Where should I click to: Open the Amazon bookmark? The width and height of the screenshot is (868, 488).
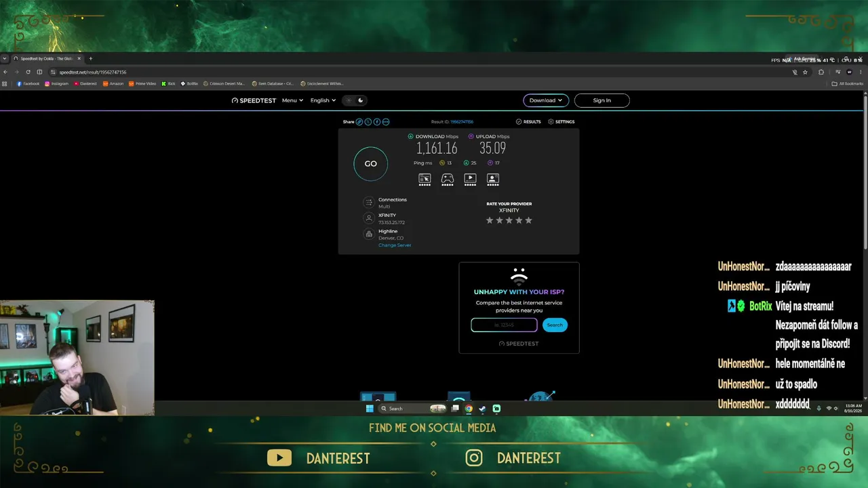pyautogui.click(x=113, y=84)
